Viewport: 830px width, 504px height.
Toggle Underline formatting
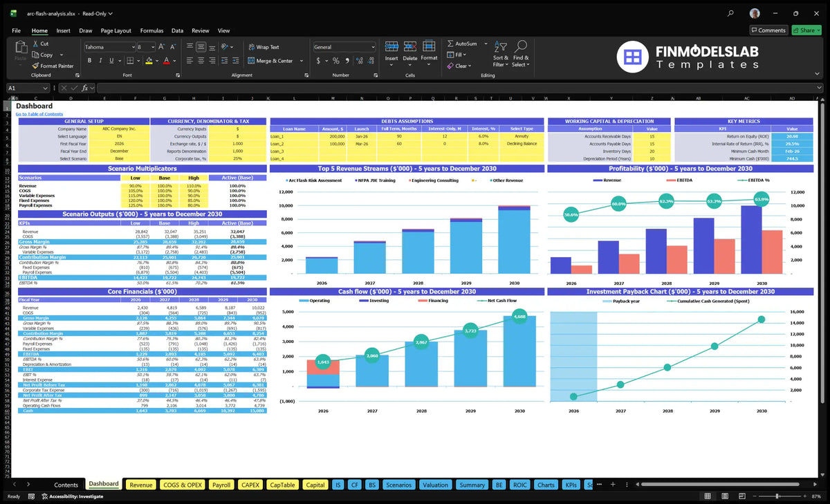113,61
